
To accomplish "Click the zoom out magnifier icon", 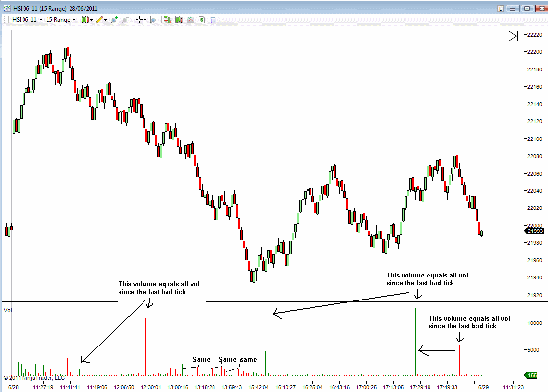I will 125,20.
